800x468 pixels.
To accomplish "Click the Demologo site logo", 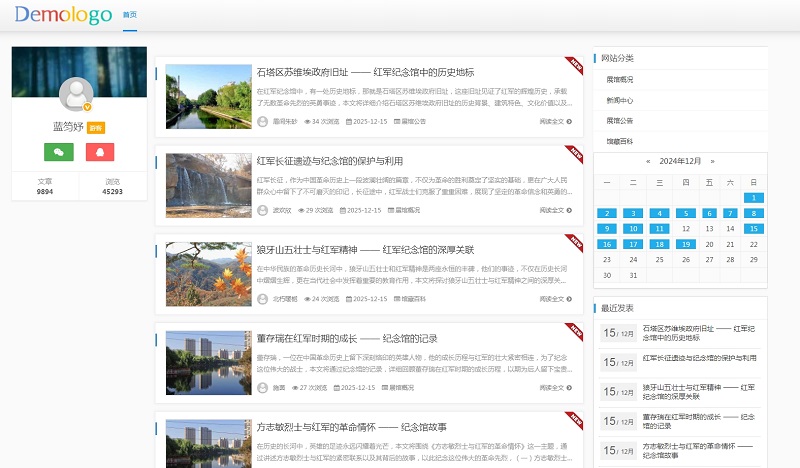I will (63, 15).
